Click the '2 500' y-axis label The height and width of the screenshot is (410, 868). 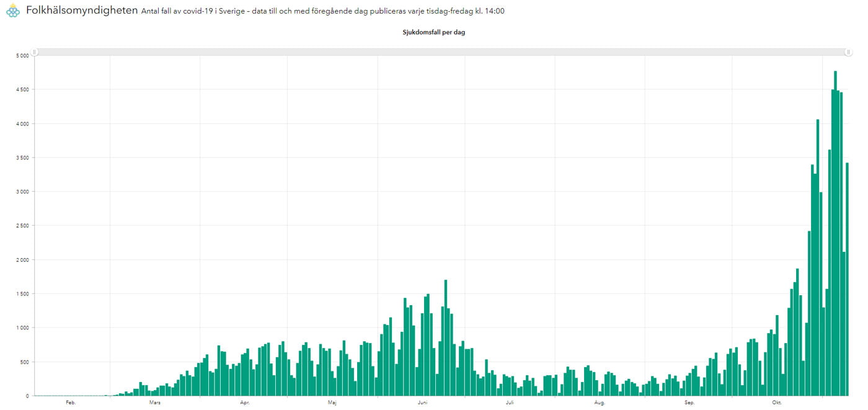coord(22,226)
